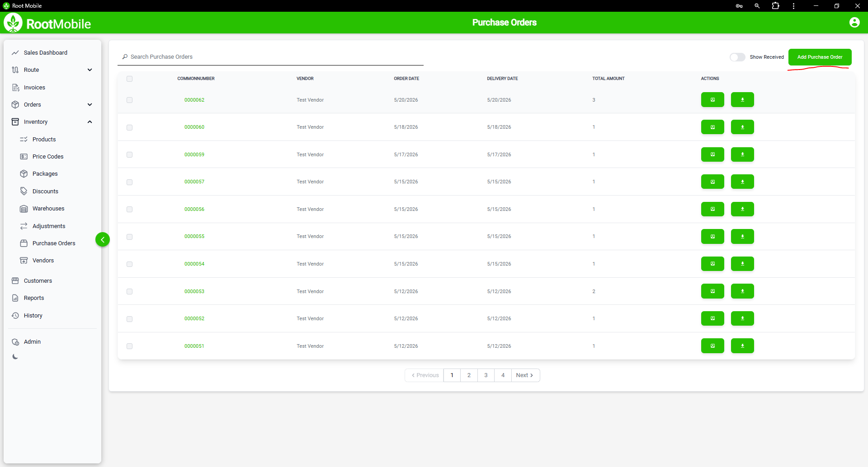This screenshot has height=467, width=868.
Task: Receive purchase order 0000062
Action: [712, 100]
